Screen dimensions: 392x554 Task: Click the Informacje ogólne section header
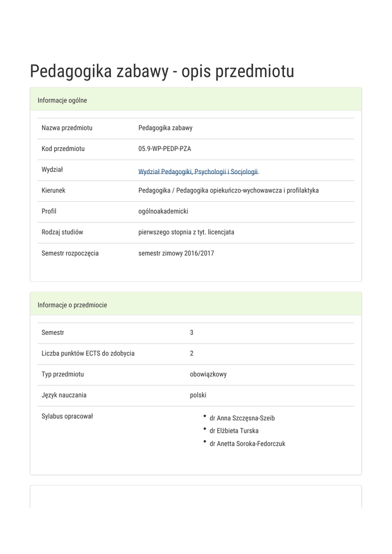pyautogui.click(x=62, y=101)
